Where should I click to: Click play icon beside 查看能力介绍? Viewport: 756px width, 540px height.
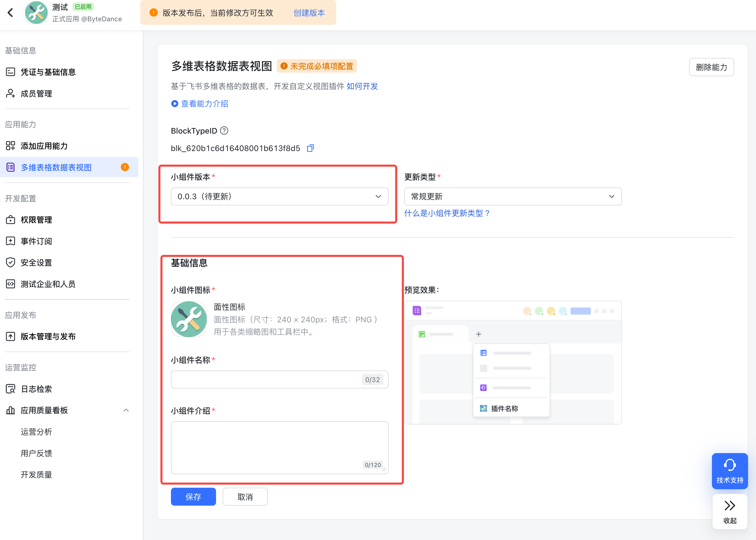[x=175, y=104]
